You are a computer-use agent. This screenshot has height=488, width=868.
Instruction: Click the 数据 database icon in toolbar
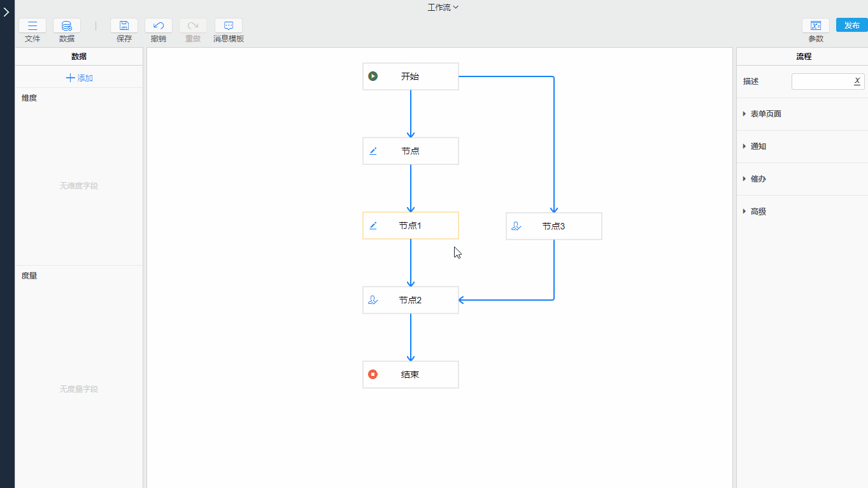coord(67,26)
